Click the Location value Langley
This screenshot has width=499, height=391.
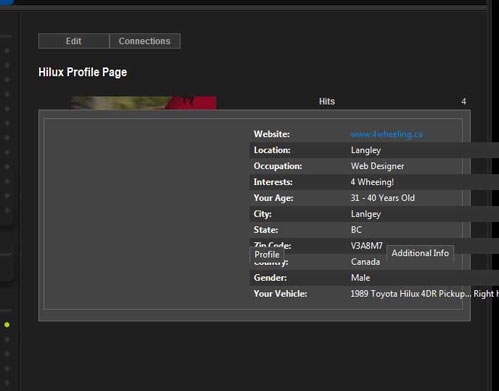(x=366, y=150)
